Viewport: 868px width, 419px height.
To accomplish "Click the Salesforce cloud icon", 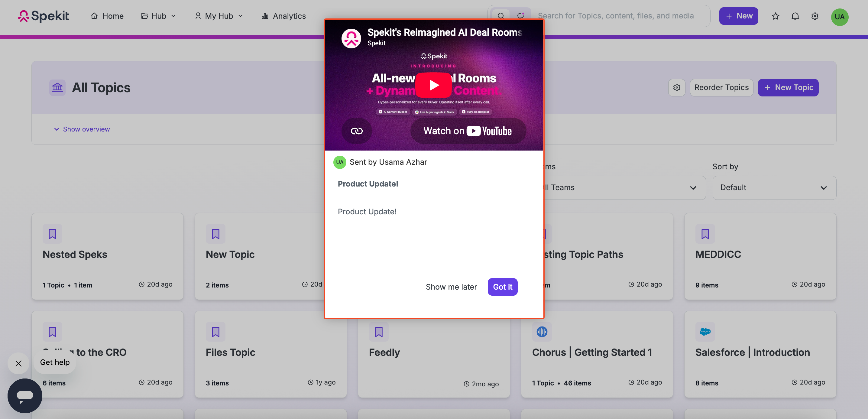I will point(705,332).
